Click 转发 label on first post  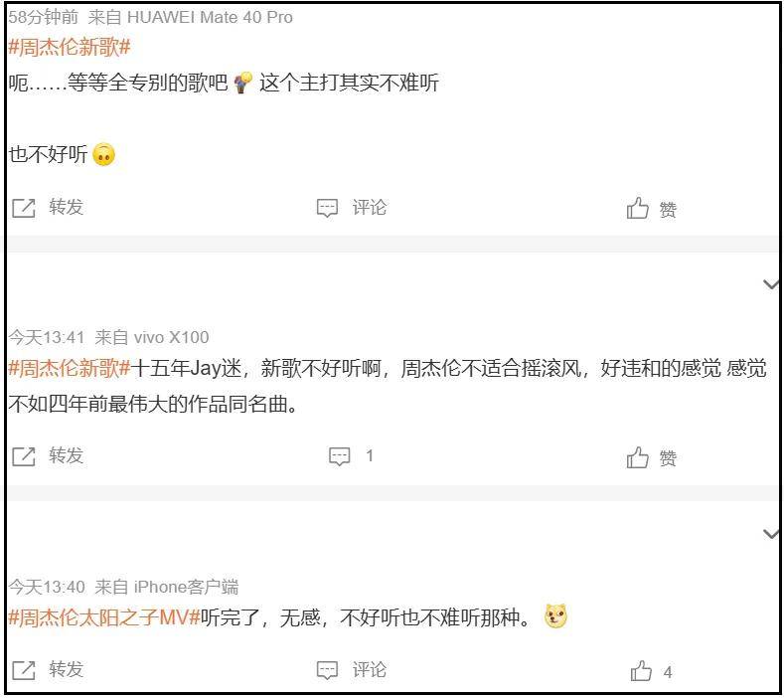click(67, 207)
